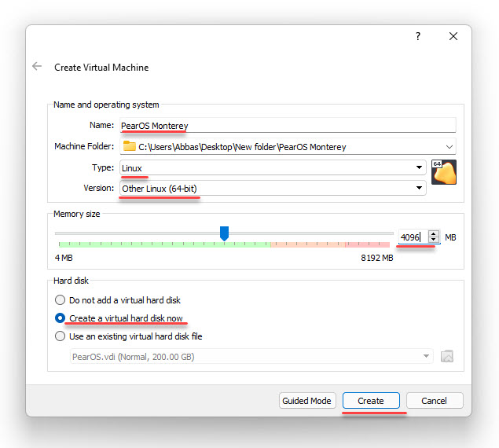The image size is (499, 448).
Task: Open the Version dropdown Other Linux (64-bit)
Action: 273,188
